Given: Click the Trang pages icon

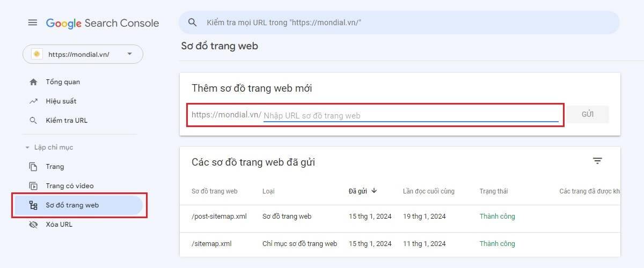Looking at the screenshot, I should click(x=33, y=167).
